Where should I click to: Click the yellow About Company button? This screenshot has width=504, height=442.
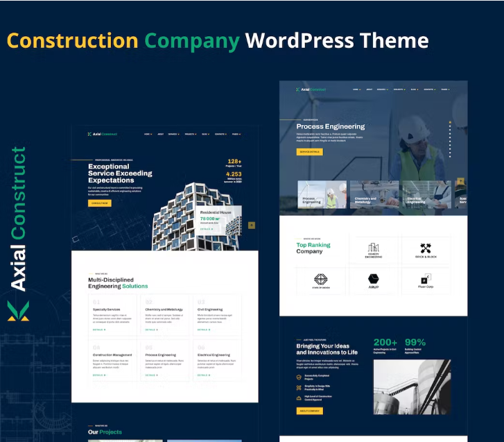click(309, 411)
